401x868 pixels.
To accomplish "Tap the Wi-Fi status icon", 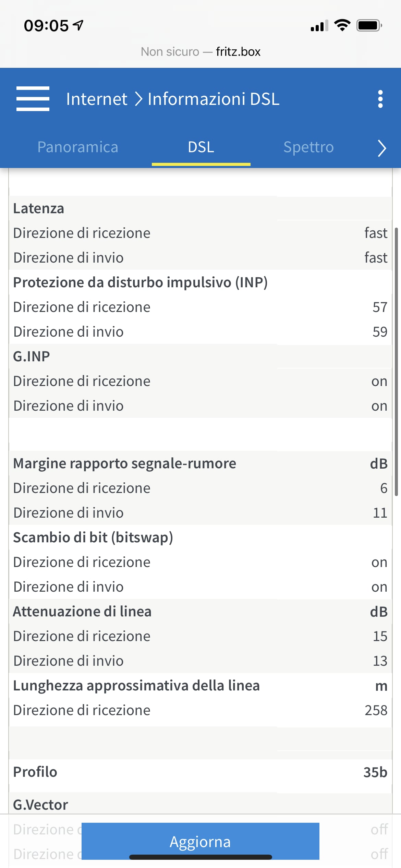I will coord(342,25).
